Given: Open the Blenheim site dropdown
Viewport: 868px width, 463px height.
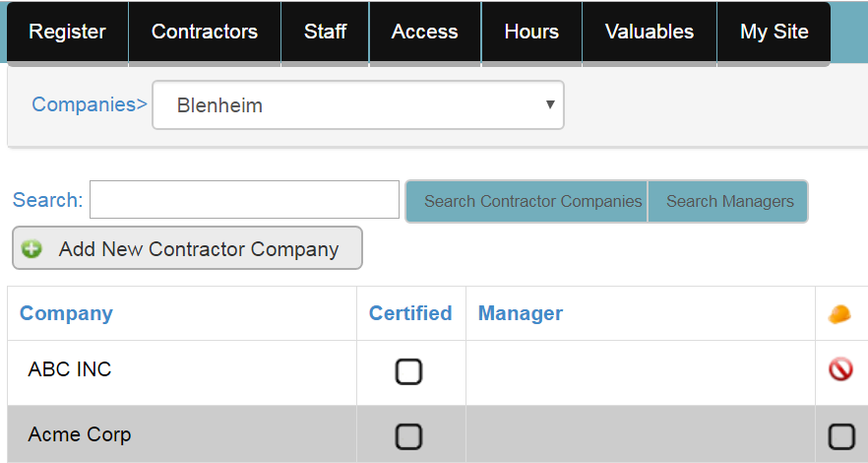Looking at the screenshot, I should tap(358, 104).
